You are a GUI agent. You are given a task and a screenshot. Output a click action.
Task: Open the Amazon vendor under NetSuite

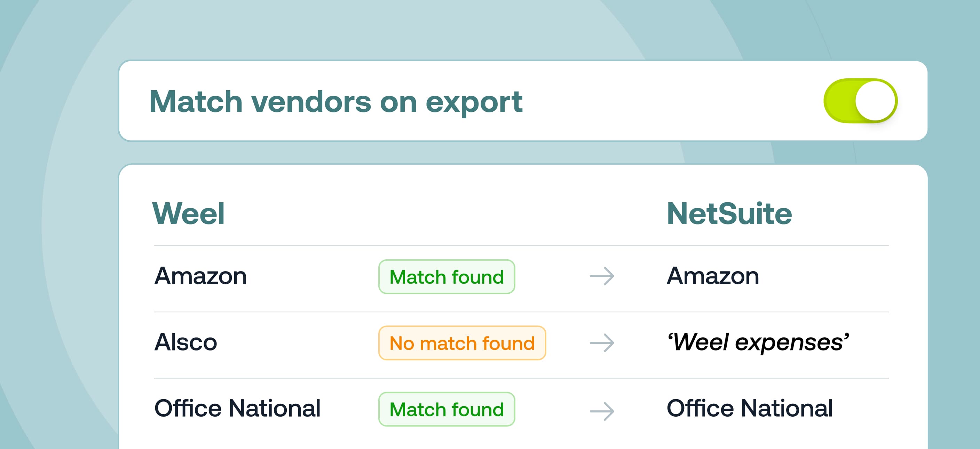click(x=713, y=275)
